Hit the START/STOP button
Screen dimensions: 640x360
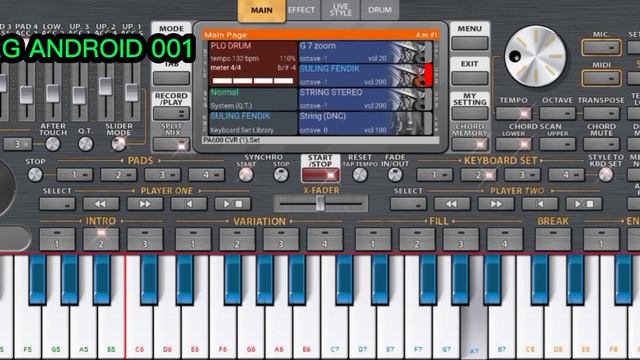(x=320, y=175)
